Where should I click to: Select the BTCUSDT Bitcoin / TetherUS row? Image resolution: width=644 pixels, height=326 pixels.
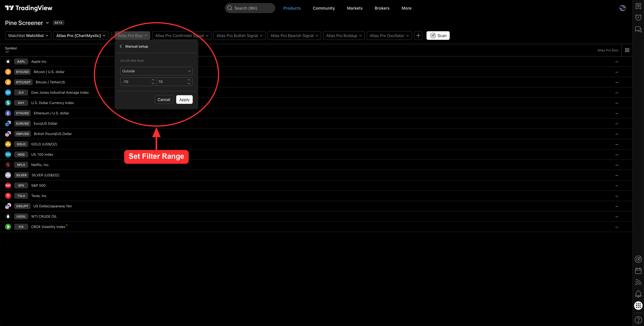pos(316,82)
